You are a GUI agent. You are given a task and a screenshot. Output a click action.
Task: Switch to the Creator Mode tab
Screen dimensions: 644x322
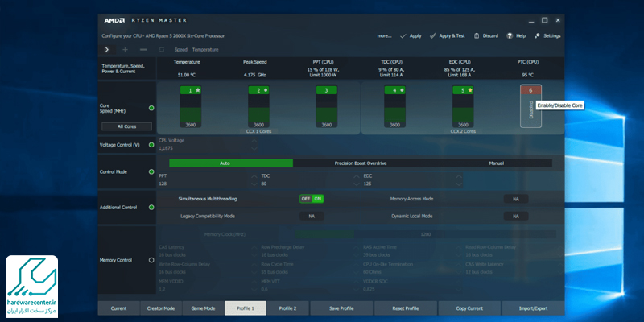click(x=161, y=308)
